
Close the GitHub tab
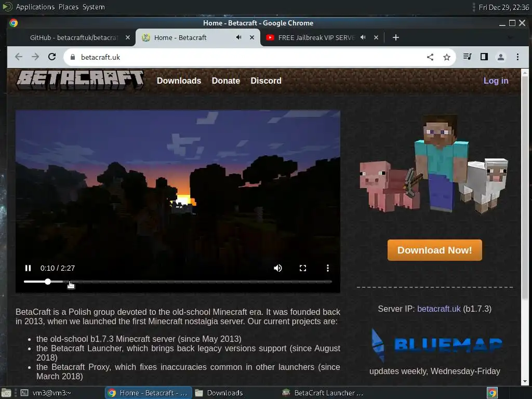128,37
